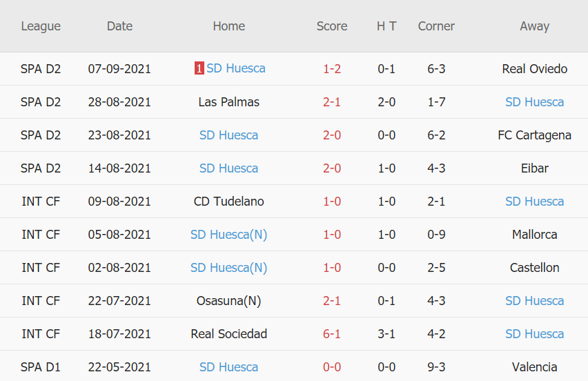Screen dimensions: 588x381
Task: Click Real Oviedo team name
Action: [x=534, y=69]
